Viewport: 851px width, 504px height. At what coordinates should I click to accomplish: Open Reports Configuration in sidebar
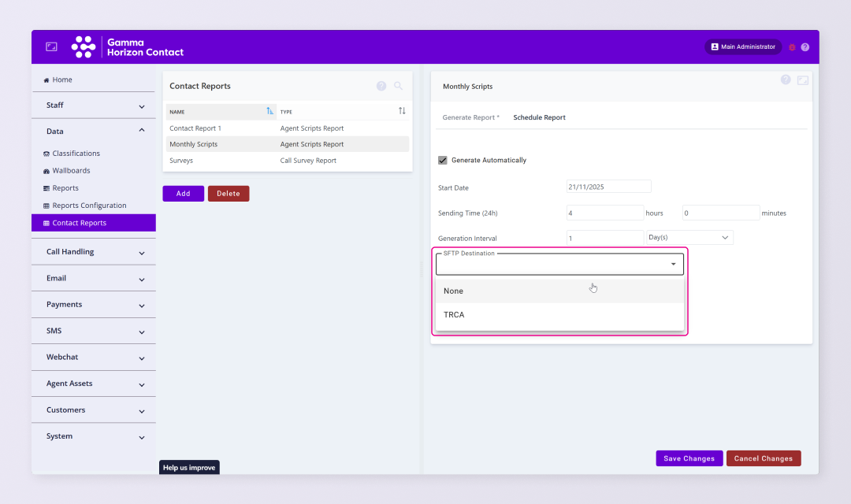pos(89,206)
